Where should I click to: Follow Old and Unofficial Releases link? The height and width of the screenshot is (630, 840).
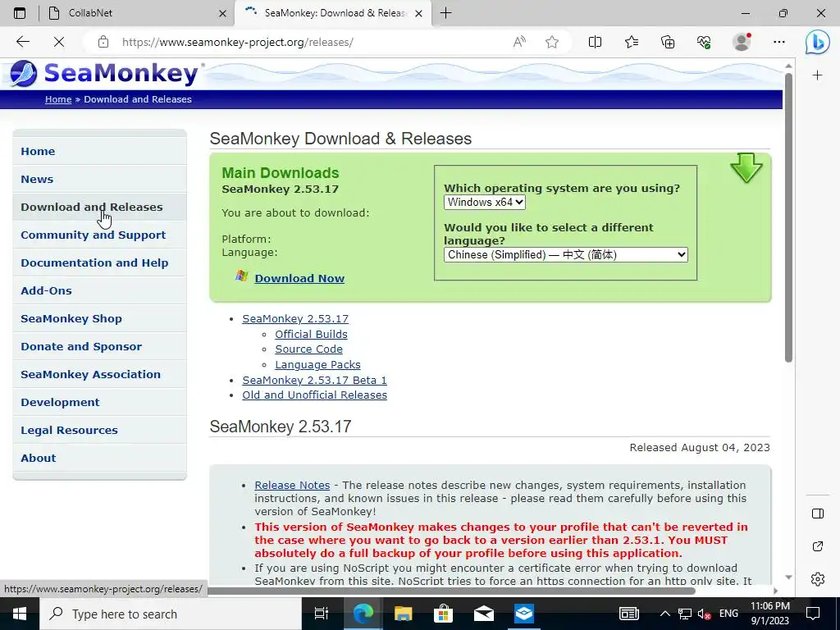(x=314, y=395)
